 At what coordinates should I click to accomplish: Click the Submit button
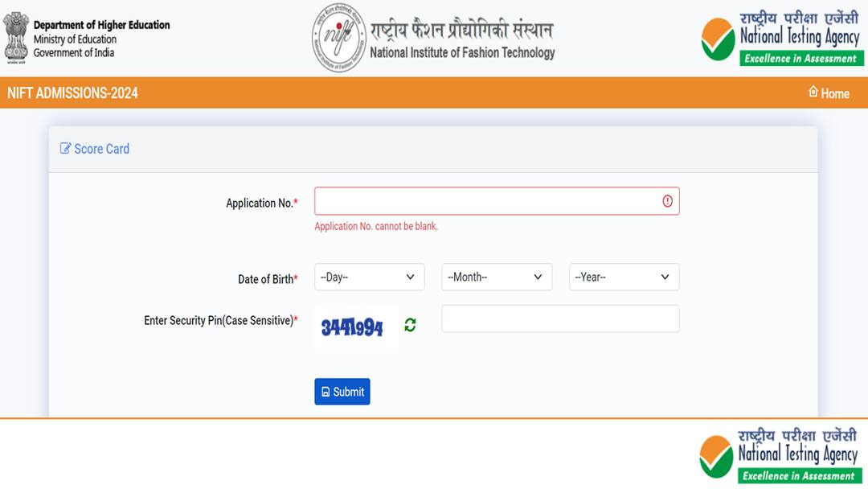[342, 392]
